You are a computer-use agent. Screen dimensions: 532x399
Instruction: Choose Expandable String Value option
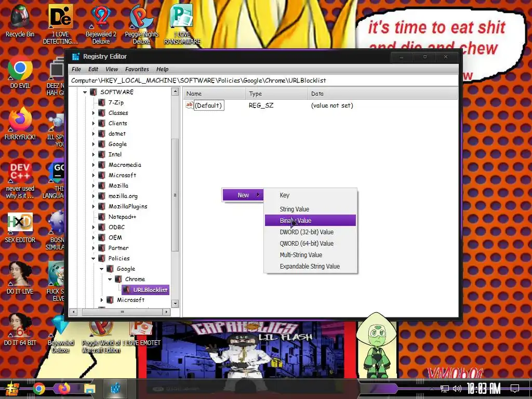[311, 267]
